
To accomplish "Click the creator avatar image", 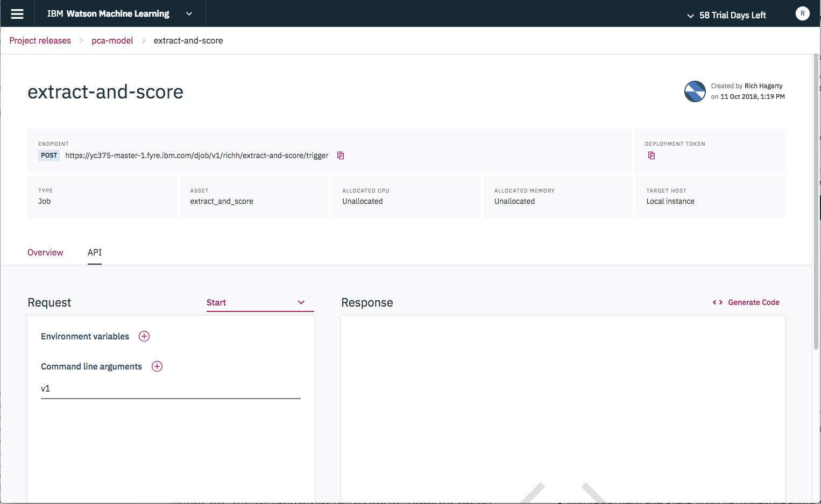I will (695, 91).
